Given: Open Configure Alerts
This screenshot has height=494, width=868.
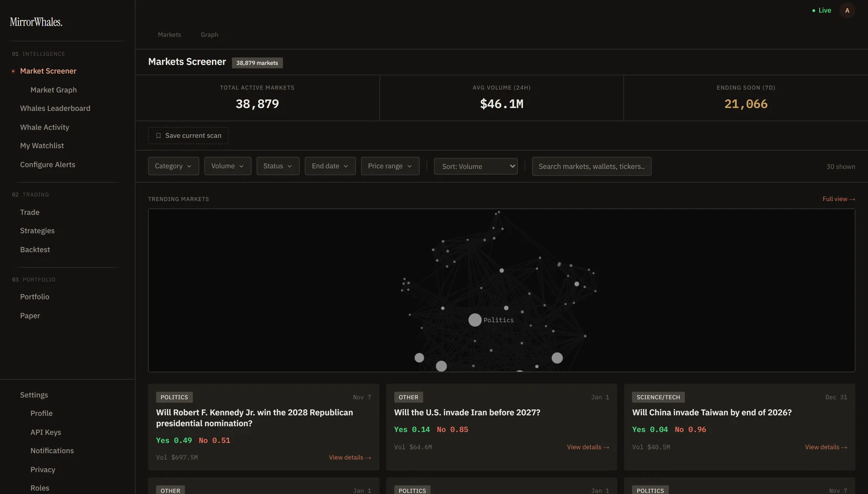Looking at the screenshot, I should point(48,164).
